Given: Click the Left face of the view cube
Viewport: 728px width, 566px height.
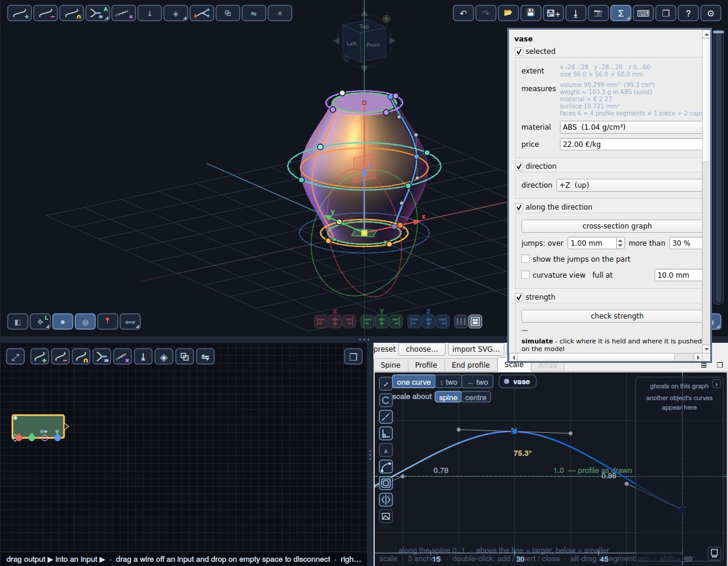Looking at the screenshot, I should (352, 44).
